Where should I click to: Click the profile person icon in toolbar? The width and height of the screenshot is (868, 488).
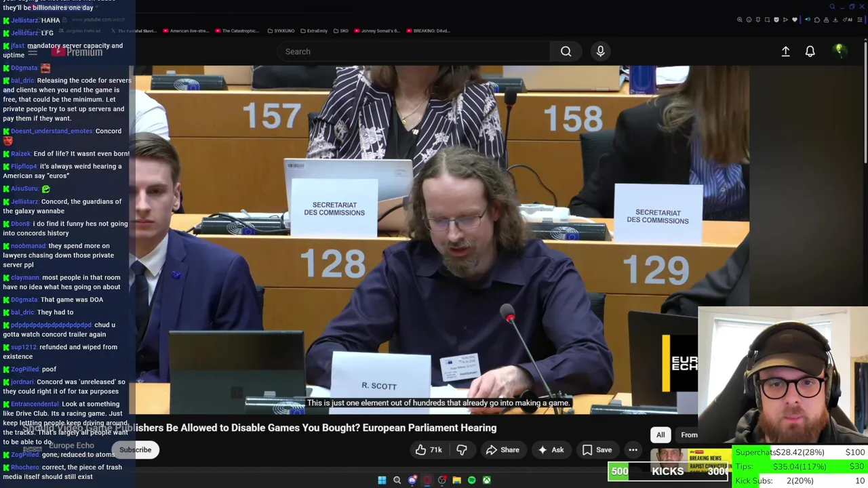point(826,20)
